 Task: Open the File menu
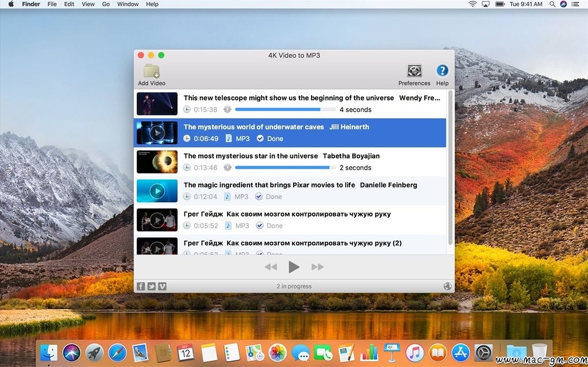(52, 4)
